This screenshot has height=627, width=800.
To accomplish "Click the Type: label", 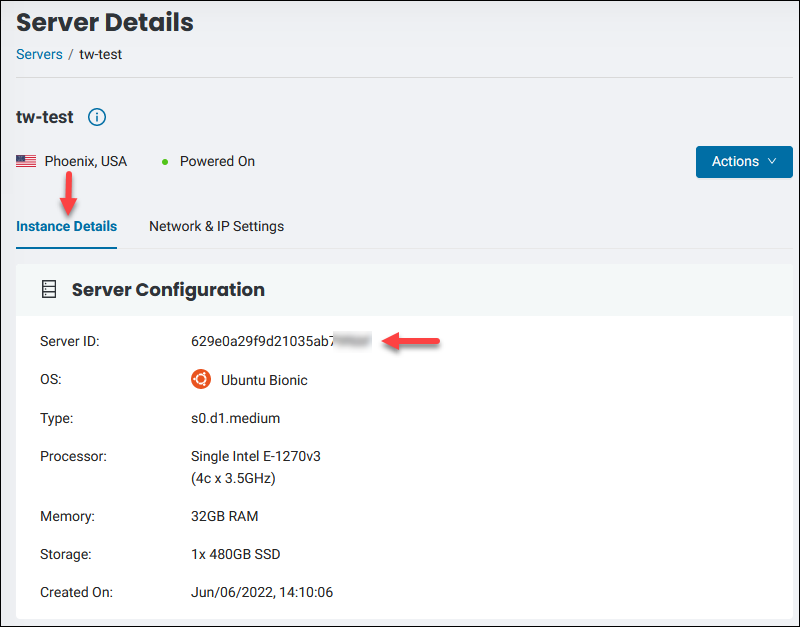I will (x=57, y=418).
